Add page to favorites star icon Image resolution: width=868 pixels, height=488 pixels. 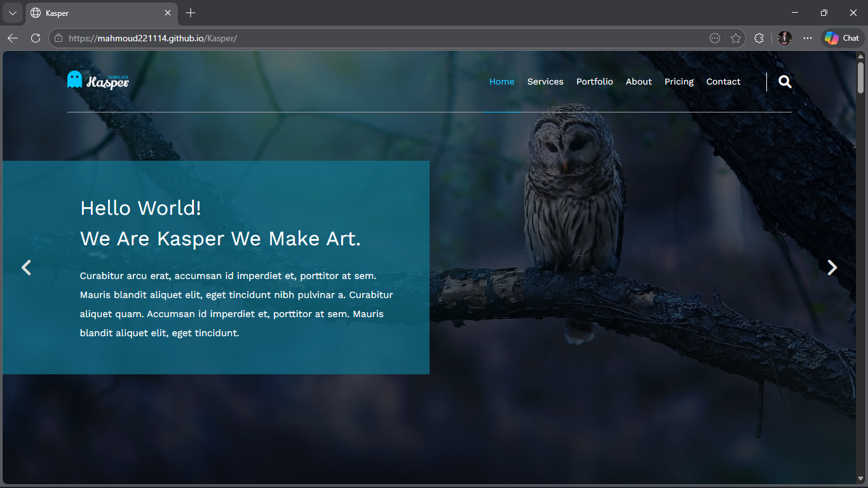point(736,38)
